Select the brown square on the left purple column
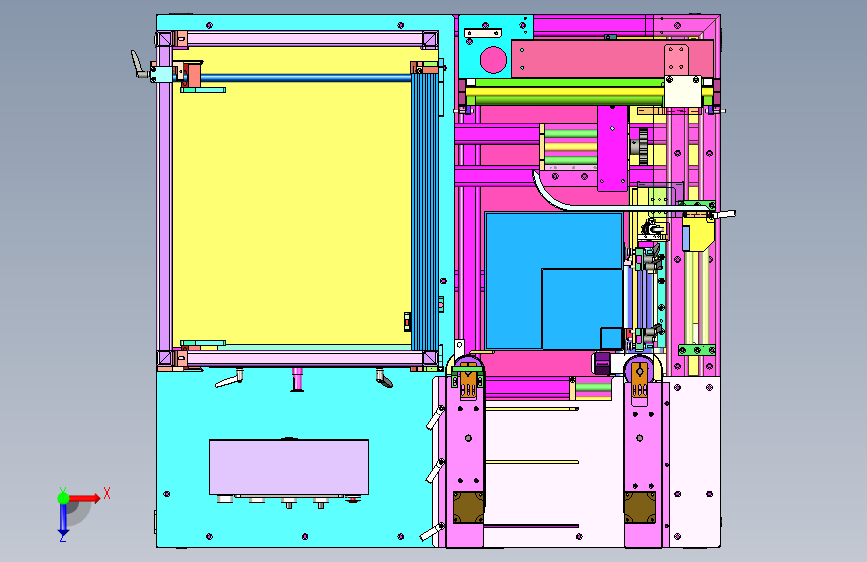Screen dimensions: 867x562 pos(468,507)
